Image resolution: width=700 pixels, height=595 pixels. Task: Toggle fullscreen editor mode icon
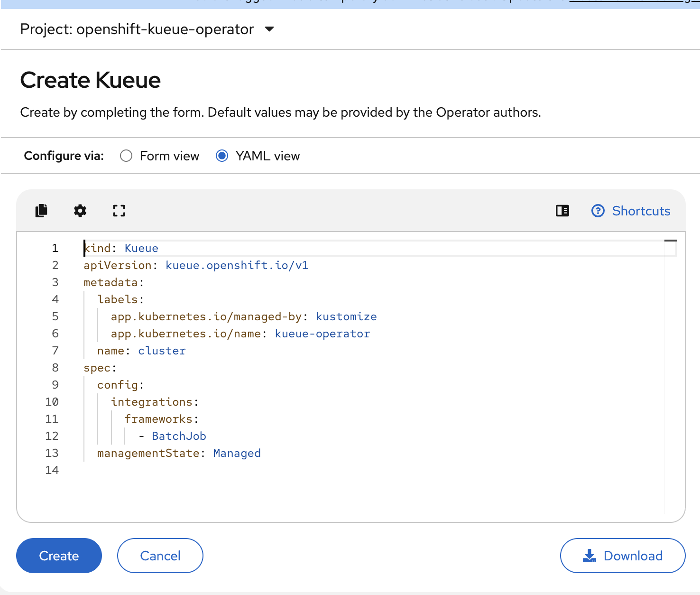click(x=119, y=211)
